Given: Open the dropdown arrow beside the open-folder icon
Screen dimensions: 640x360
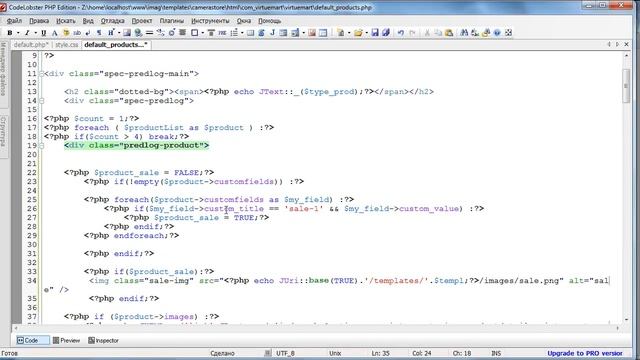Looking at the screenshot, I should tap(367, 33).
